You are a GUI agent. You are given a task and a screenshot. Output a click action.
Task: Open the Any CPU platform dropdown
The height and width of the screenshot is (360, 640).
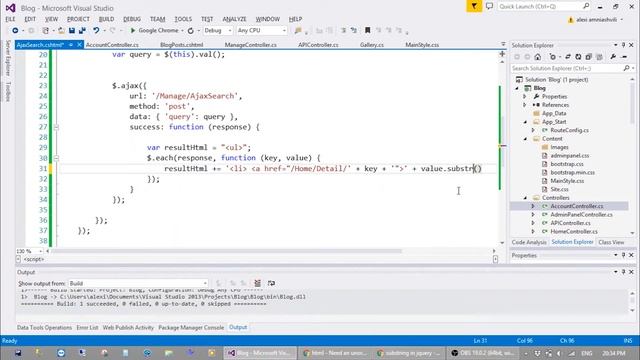pyautogui.click(x=262, y=31)
